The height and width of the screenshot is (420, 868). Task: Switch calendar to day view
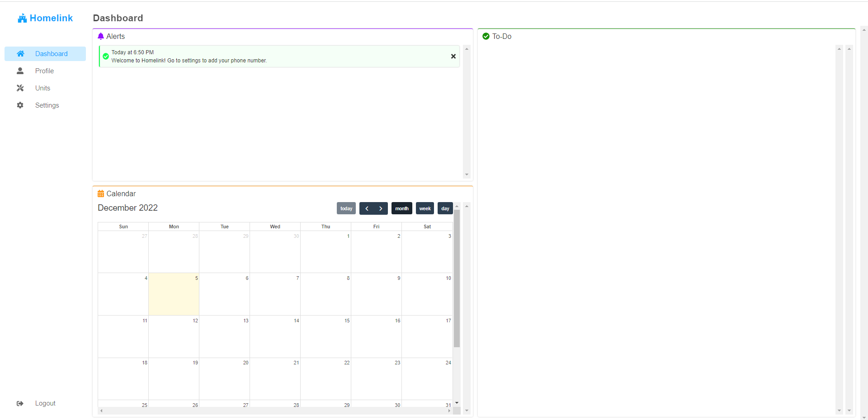[x=445, y=208]
